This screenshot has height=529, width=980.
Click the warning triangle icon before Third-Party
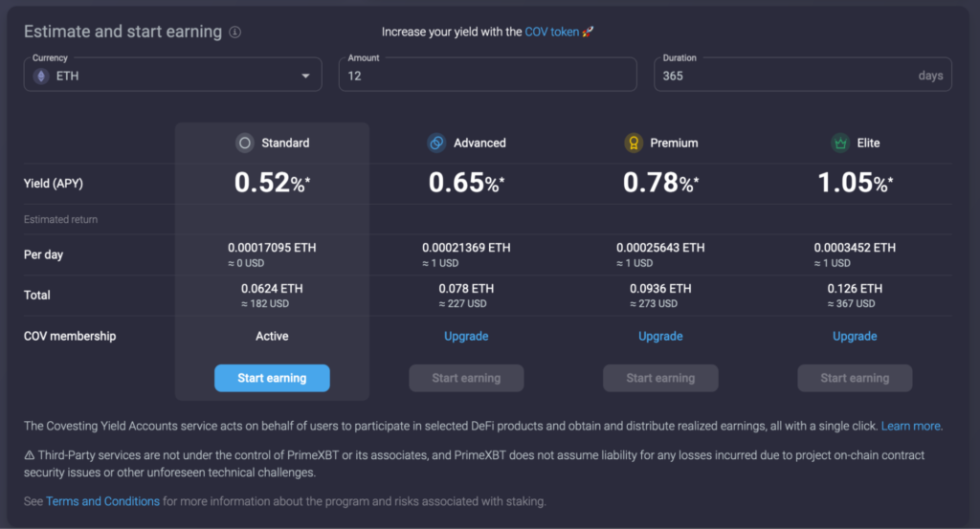coord(30,455)
